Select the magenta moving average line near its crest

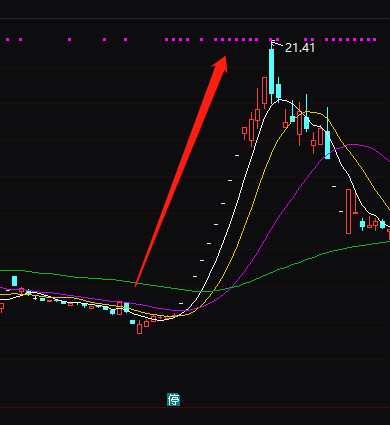pos(353,145)
